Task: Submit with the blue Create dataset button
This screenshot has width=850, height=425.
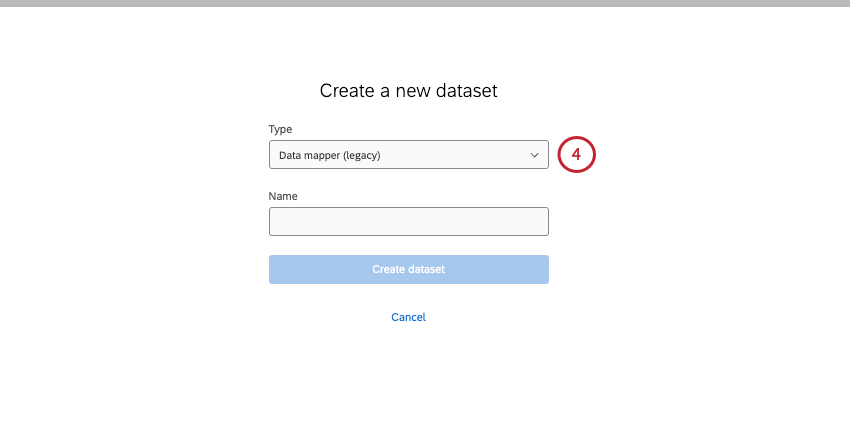Action: click(x=408, y=269)
